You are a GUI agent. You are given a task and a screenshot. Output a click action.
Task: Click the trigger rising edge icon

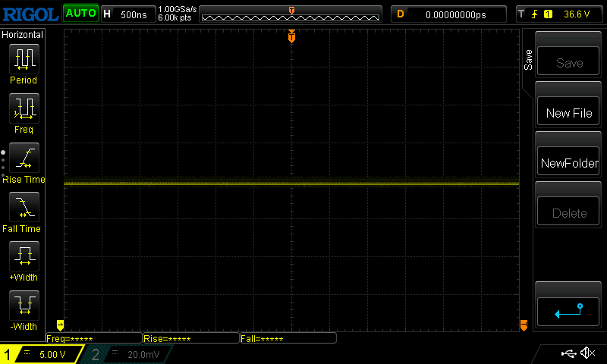[535, 14]
